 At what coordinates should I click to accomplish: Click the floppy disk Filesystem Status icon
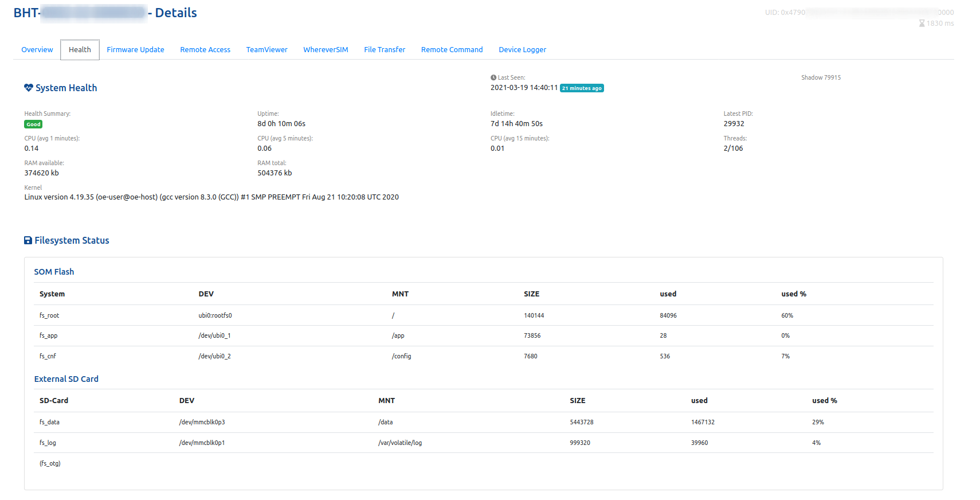click(x=28, y=240)
